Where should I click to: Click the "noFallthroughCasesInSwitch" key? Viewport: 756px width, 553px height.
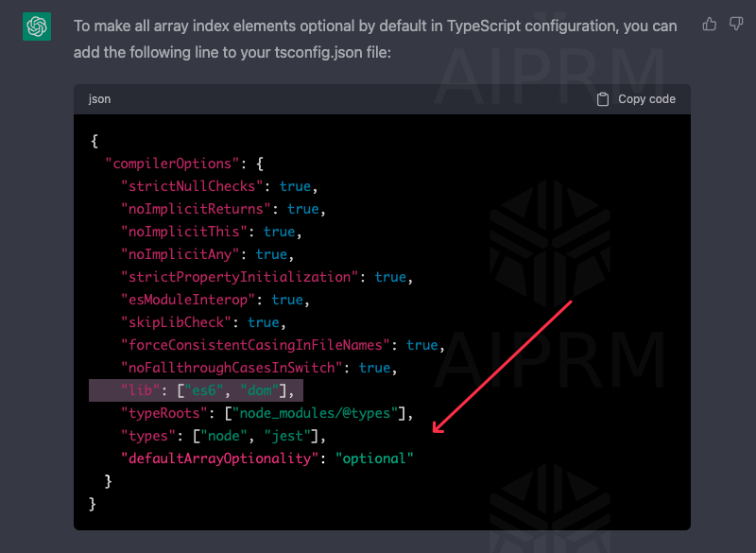[232, 368]
